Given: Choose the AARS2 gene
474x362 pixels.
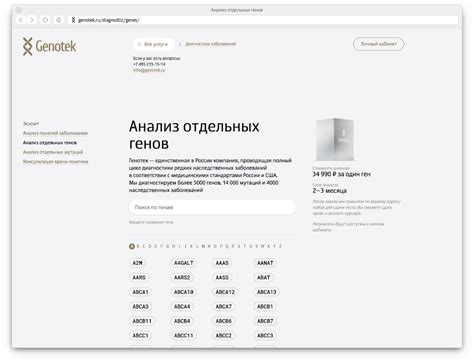Looking at the screenshot, I should [182, 277].
